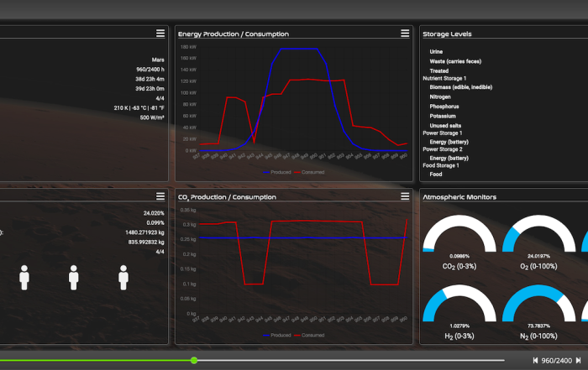Image resolution: width=588 pixels, height=370 pixels.
Task: Select the third crew member icon
Action: click(x=123, y=278)
